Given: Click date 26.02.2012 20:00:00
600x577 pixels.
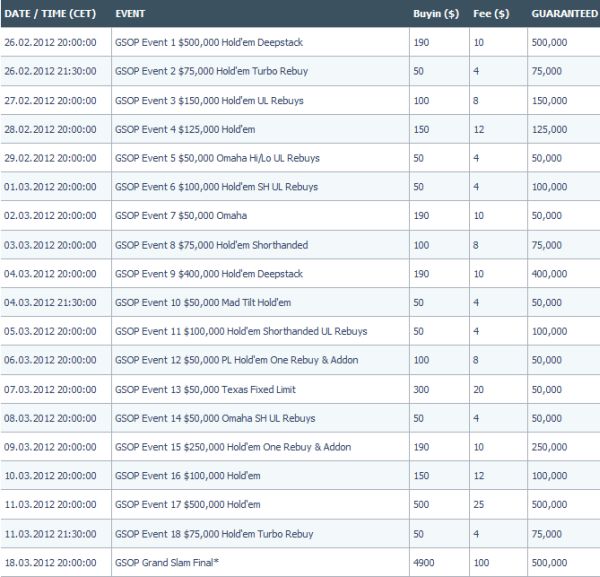Looking at the screenshot, I should coord(50,42).
